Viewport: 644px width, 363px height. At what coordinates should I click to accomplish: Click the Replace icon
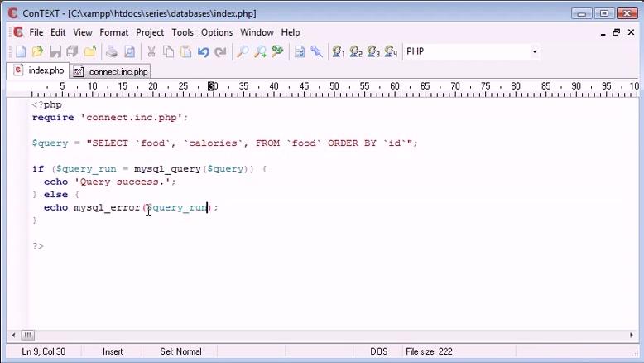coord(277,52)
